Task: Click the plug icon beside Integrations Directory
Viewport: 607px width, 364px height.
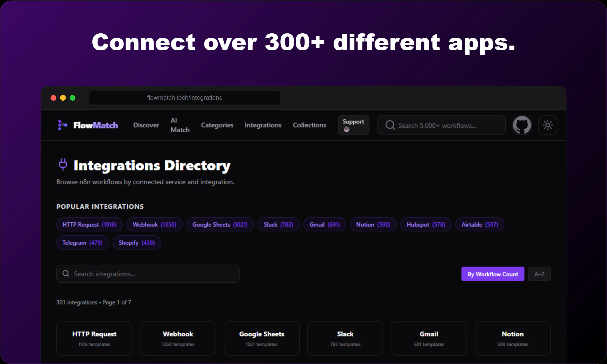Action: tap(63, 165)
